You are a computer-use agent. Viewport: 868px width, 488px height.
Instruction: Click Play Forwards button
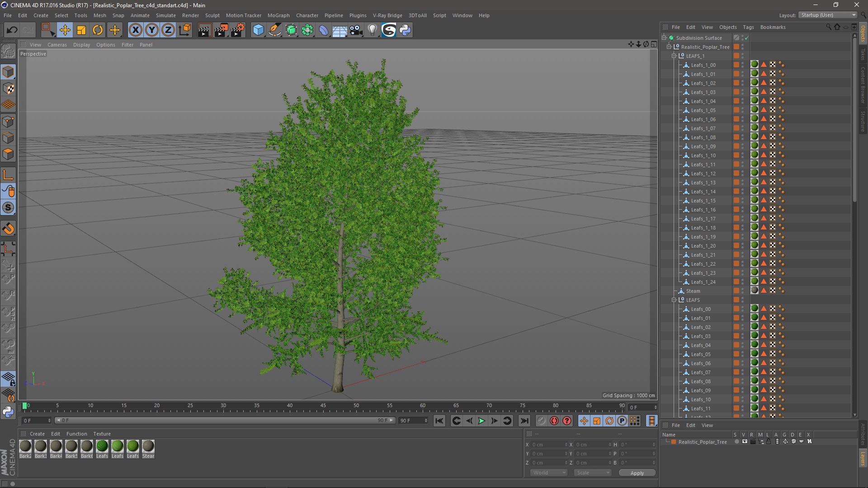click(x=482, y=421)
